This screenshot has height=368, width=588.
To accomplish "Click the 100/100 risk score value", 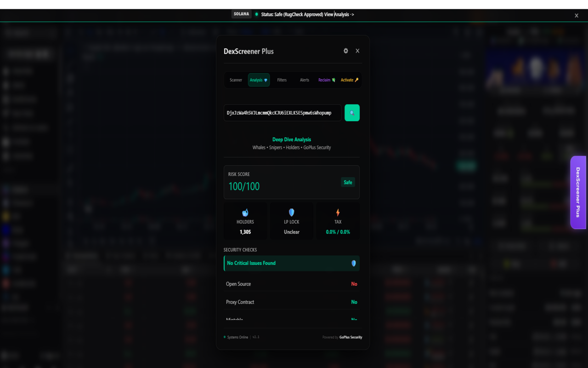I will [244, 186].
